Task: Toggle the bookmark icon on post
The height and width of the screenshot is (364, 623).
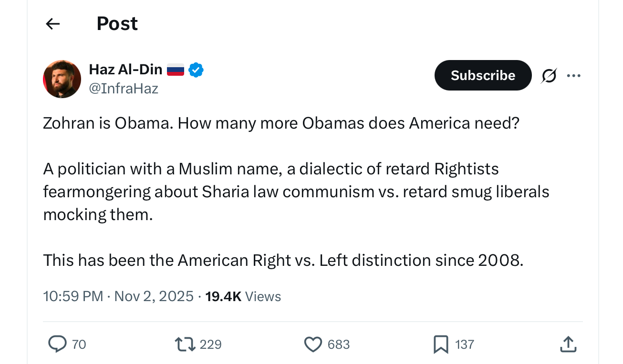Action: pos(440,344)
